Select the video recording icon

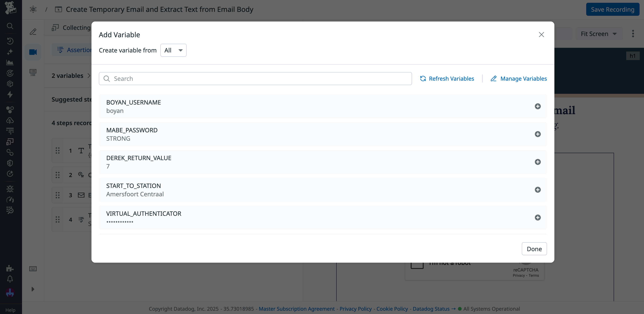click(x=33, y=52)
